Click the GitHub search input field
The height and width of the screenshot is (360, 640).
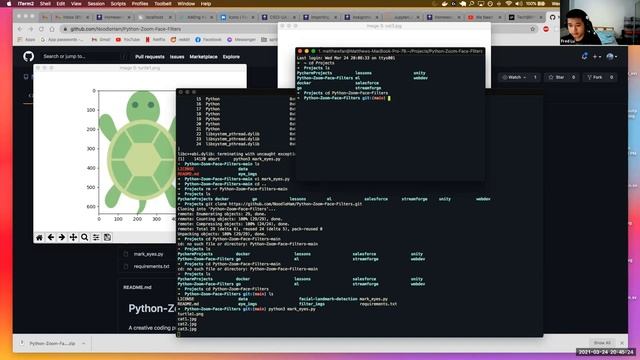tap(84, 56)
